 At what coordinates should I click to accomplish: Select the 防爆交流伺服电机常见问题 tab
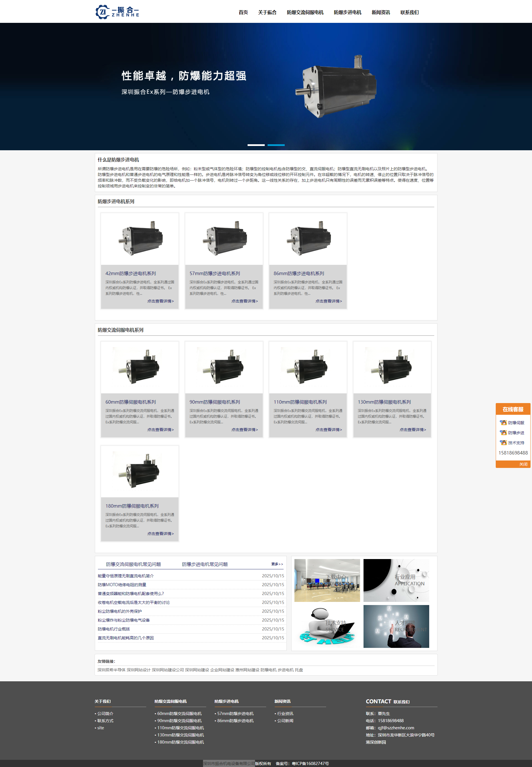[x=133, y=564]
